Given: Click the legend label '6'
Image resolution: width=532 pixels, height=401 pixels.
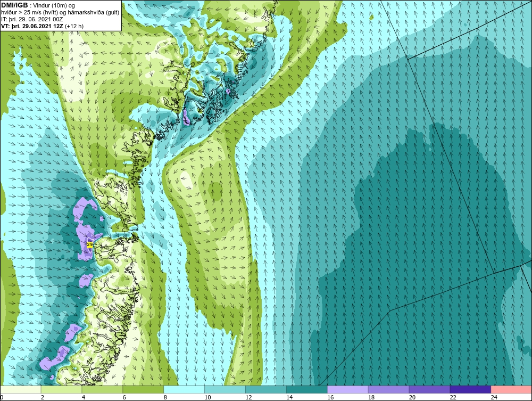Looking at the screenshot, I should [x=124, y=397].
